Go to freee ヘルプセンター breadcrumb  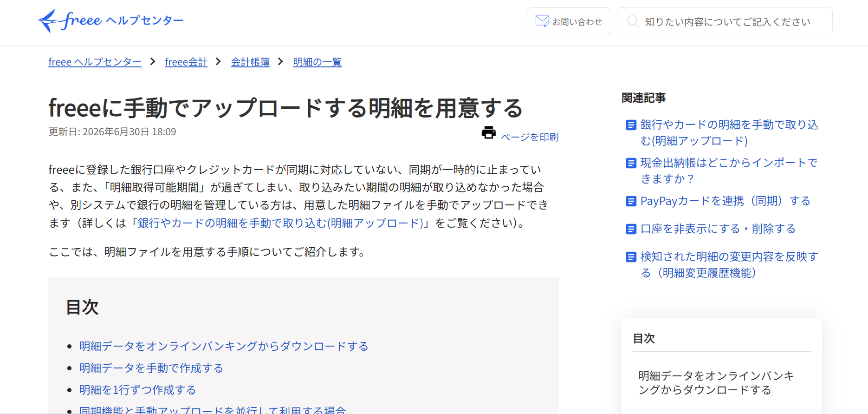(x=95, y=62)
